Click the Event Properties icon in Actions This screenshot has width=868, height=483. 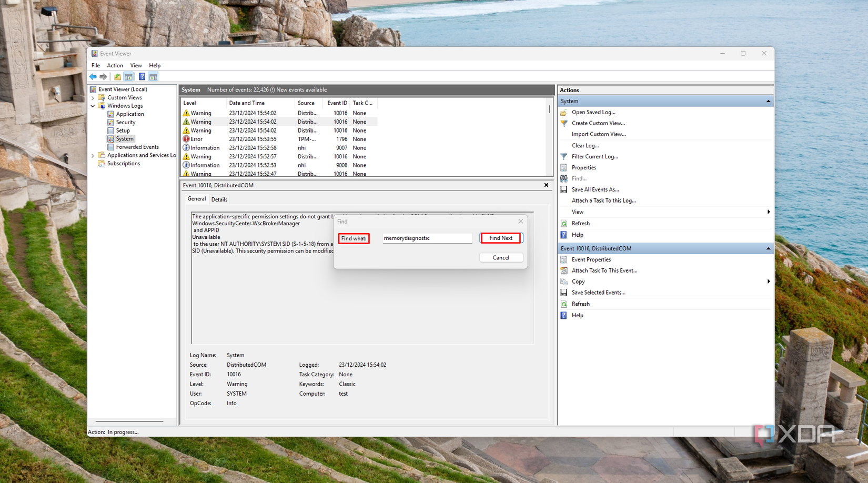[x=564, y=259]
